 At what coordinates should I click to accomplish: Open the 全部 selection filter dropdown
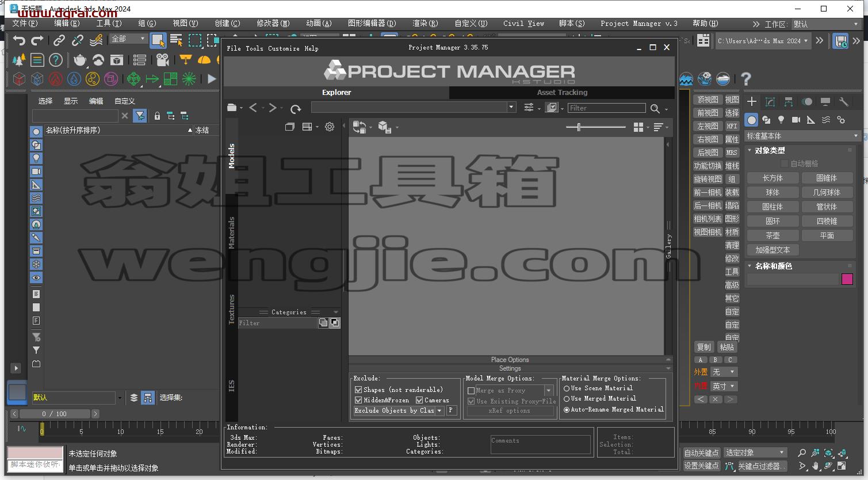[x=129, y=39]
